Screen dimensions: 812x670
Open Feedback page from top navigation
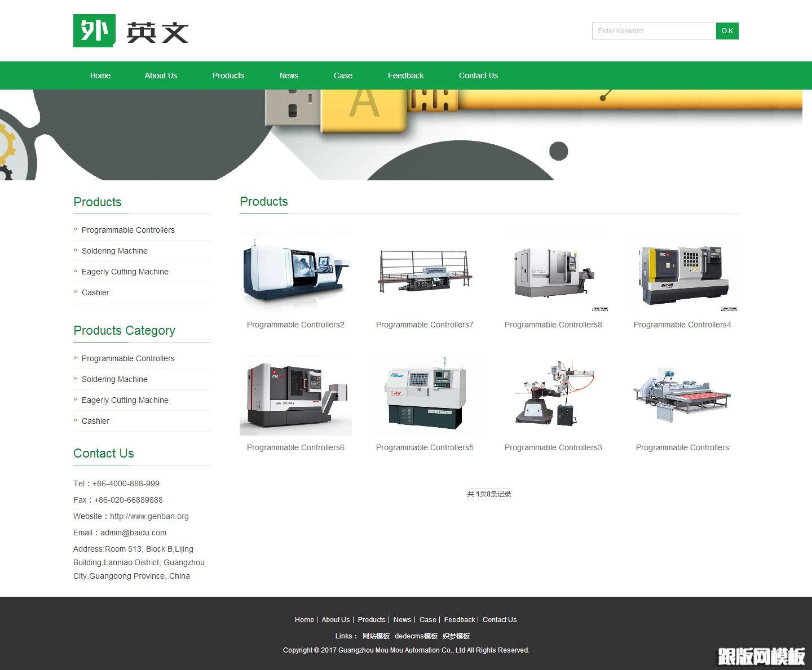405,76
